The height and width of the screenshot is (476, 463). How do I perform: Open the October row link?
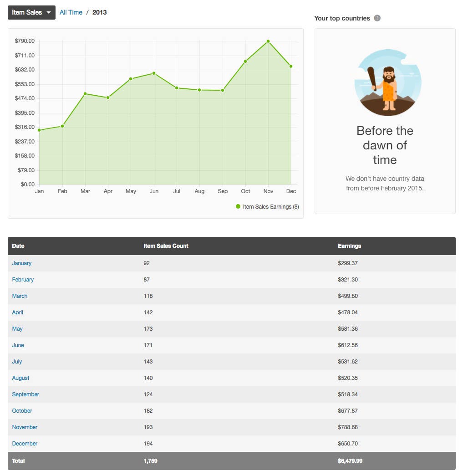pyautogui.click(x=22, y=411)
